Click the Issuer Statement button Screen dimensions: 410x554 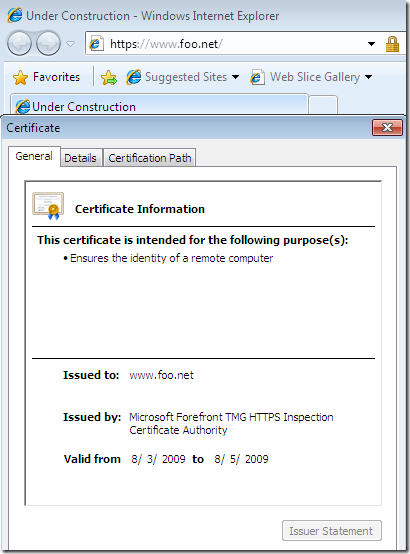click(x=332, y=531)
